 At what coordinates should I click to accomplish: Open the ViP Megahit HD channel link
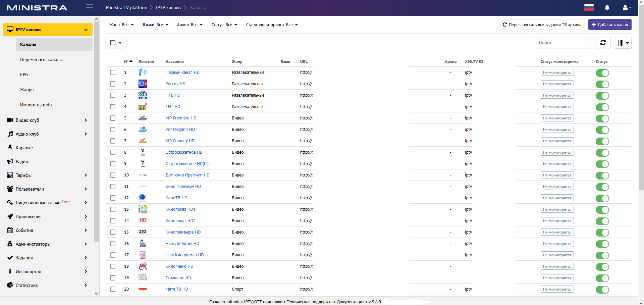coord(180,130)
